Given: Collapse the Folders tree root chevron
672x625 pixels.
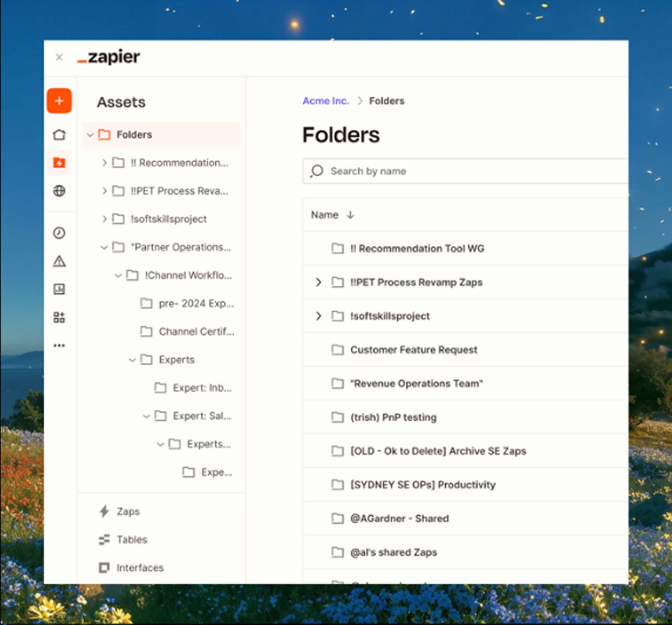Looking at the screenshot, I should point(90,135).
